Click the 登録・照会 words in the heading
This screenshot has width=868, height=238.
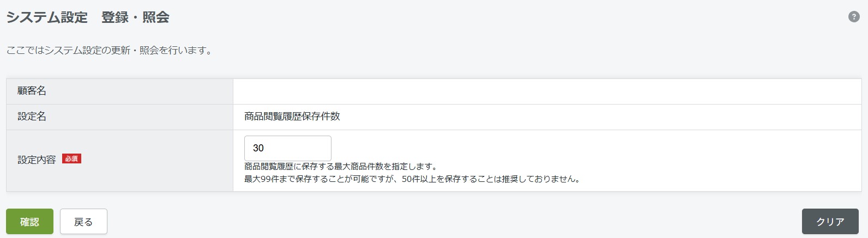point(135,17)
